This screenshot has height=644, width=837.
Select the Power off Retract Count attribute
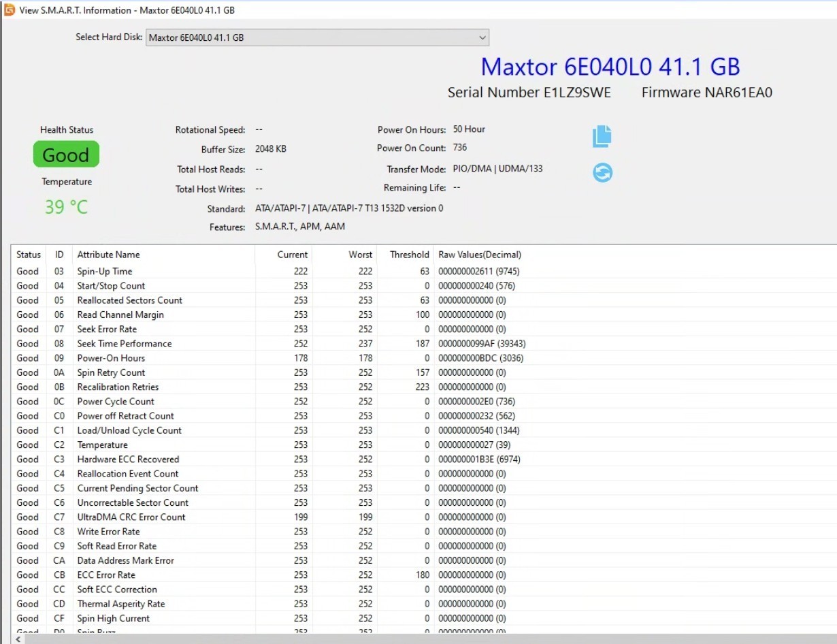pyautogui.click(x=425, y=416)
